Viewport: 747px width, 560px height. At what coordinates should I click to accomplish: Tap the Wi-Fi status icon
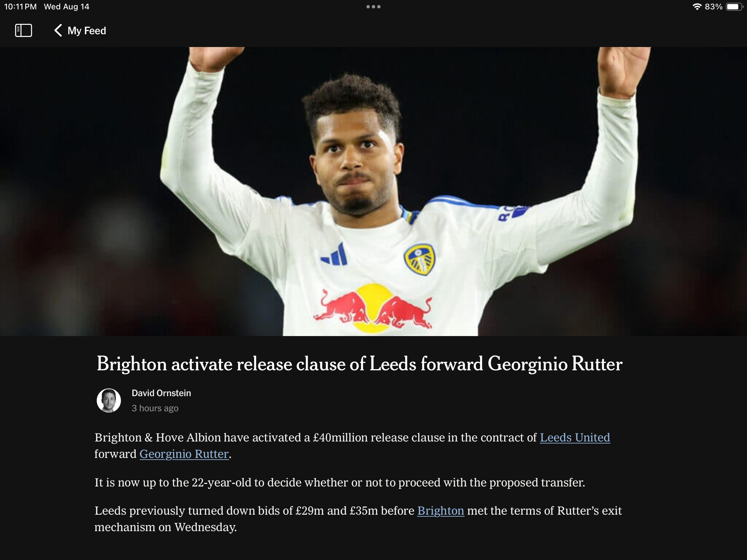(697, 7)
